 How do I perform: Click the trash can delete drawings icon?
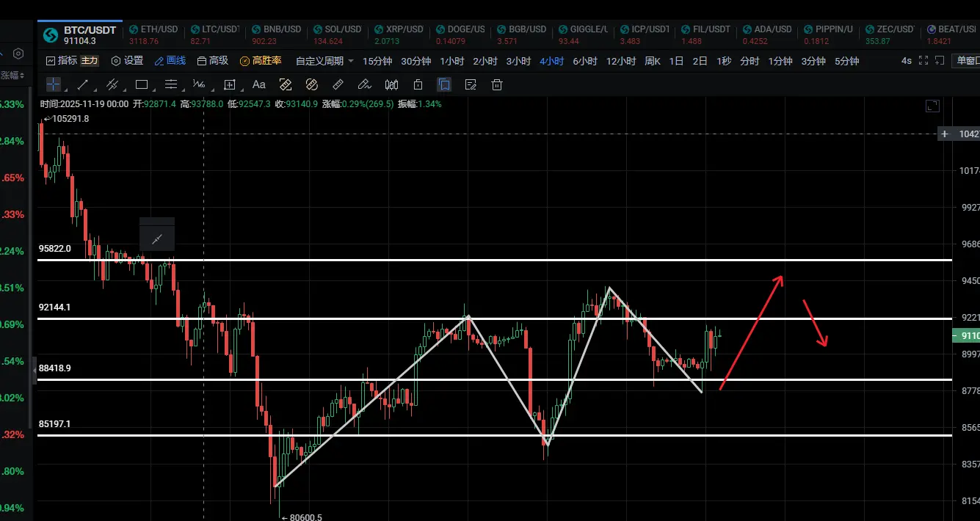coord(497,84)
